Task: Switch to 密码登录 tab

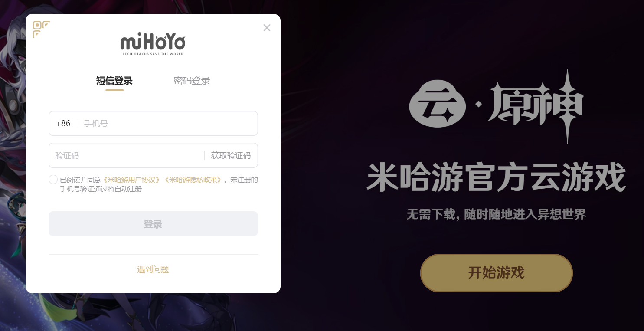Action: (x=192, y=81)
